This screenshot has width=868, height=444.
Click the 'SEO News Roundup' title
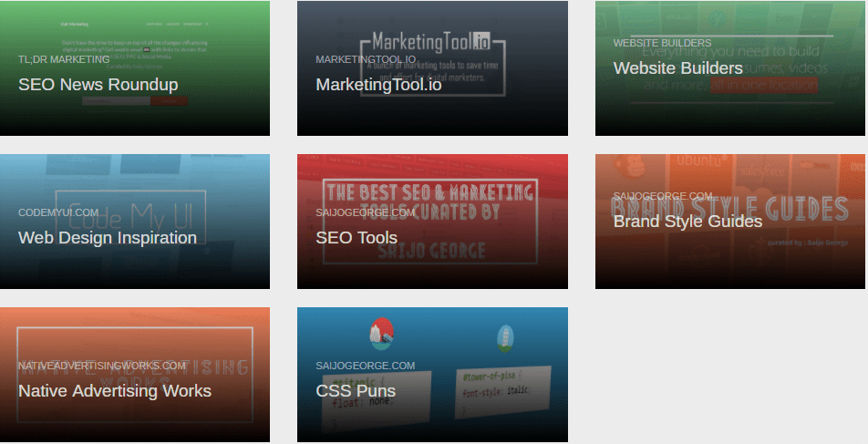pos(98,85)
